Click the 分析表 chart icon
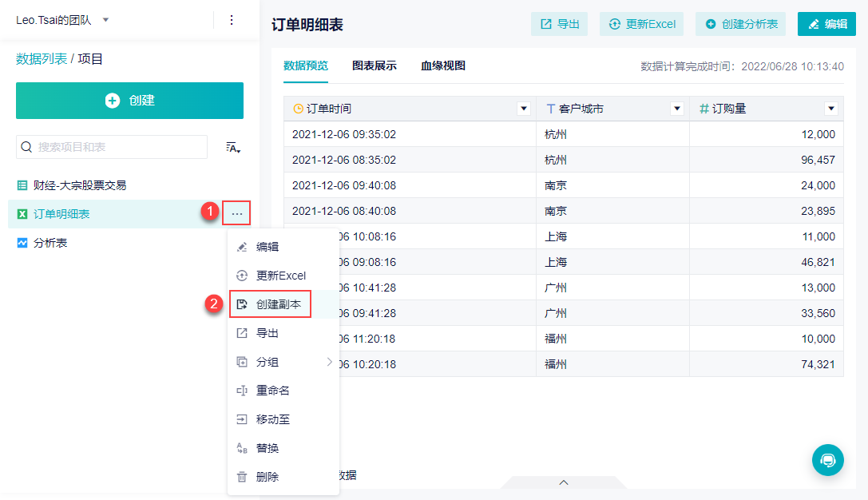 pyautogui.click(x=22, y=243)
